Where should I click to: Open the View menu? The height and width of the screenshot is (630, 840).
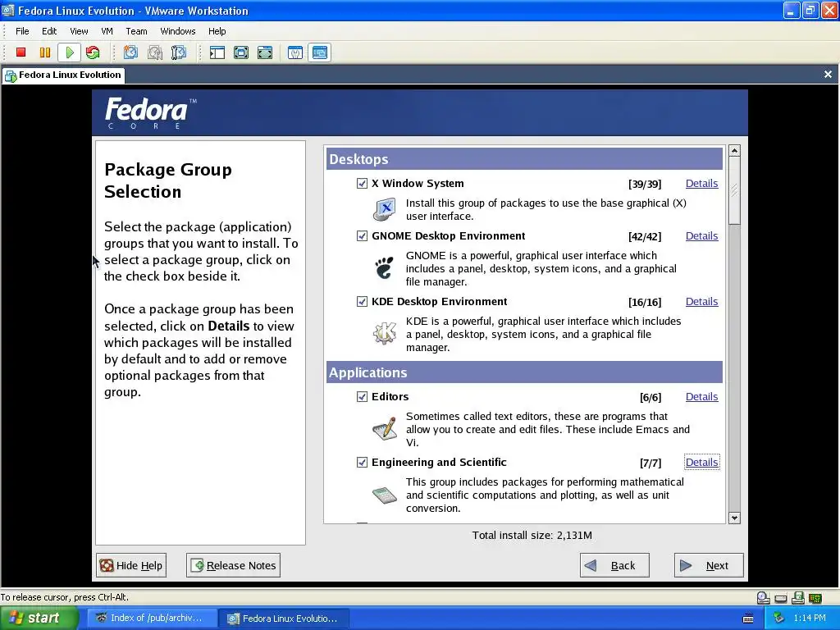(79, 31)
